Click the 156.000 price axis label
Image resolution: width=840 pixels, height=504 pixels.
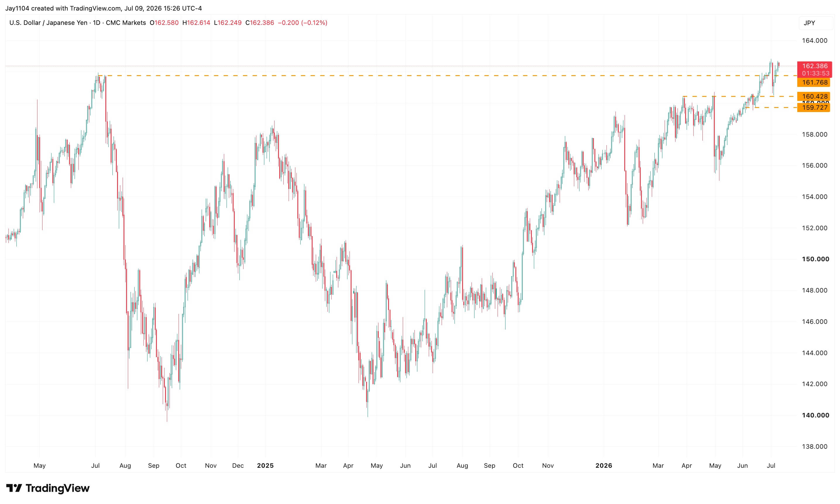815,165
